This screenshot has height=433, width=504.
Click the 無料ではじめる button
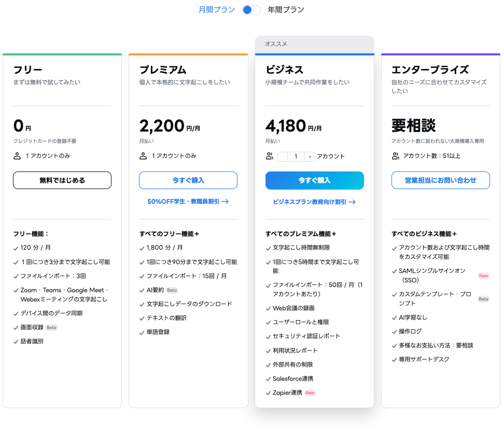tap(62, 180)
